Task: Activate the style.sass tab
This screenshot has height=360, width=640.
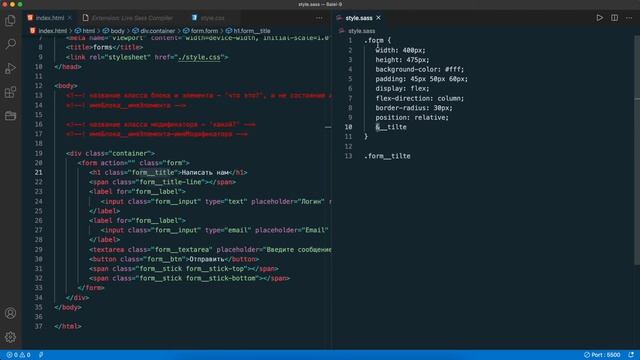Action: (359, 18)
